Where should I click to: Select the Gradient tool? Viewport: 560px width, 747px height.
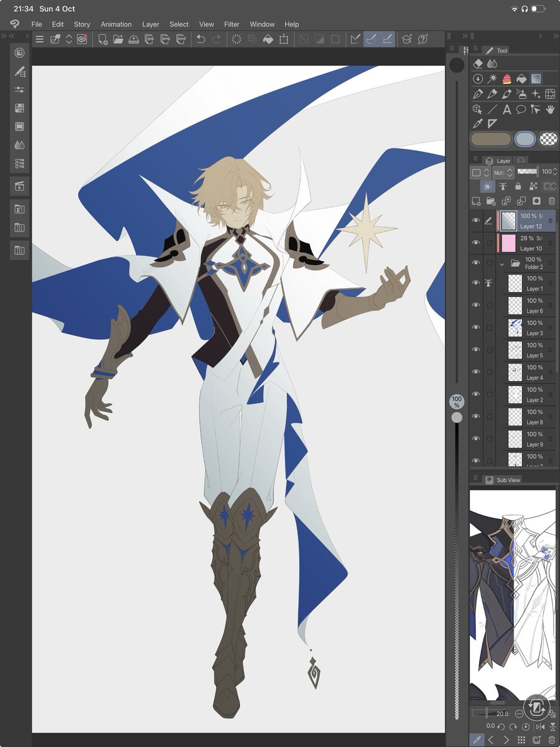pyautogui.click(x=536, y=78)
